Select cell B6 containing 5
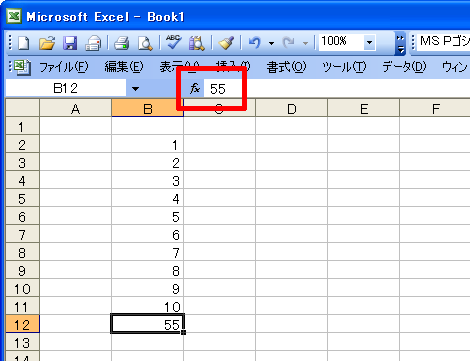 (148, 217)
